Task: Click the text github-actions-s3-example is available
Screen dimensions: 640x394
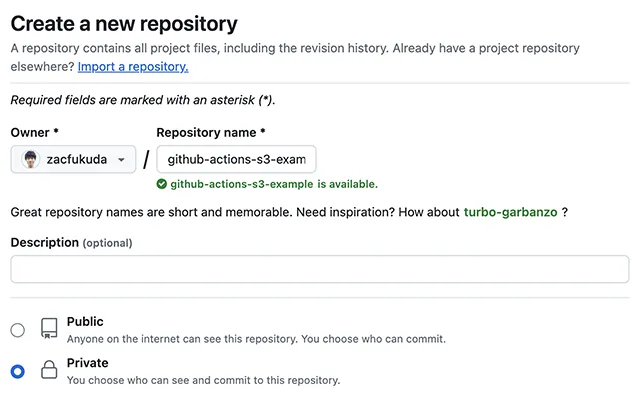Action: point(274,184)
